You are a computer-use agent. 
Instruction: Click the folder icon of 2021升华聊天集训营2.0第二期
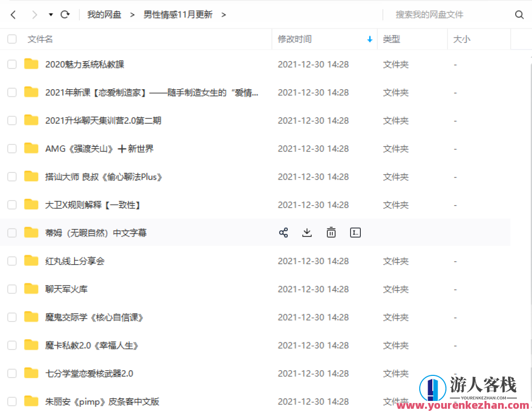click(31, 120)
